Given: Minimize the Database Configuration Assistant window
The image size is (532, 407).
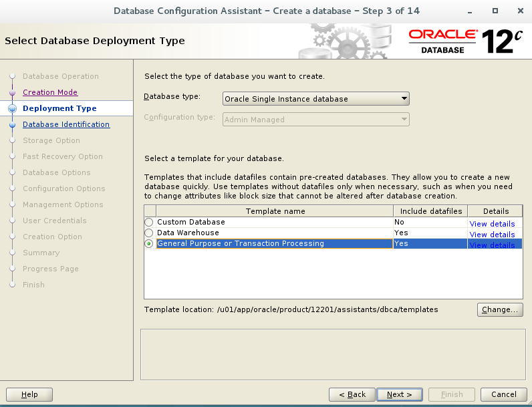Looking at the screenshot, I should pyautogui.click(x=470, y=12).
